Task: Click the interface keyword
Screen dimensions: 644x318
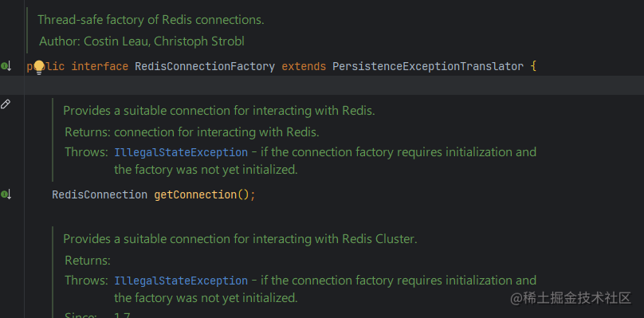Action: click(x=100, y=67)
